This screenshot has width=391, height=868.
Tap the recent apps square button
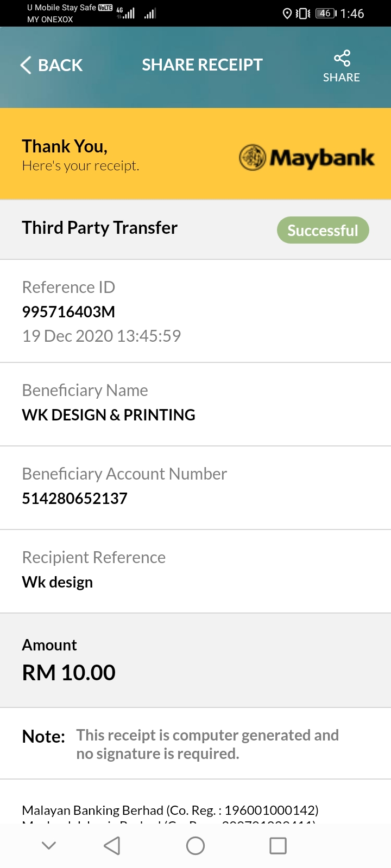point(278,845)
